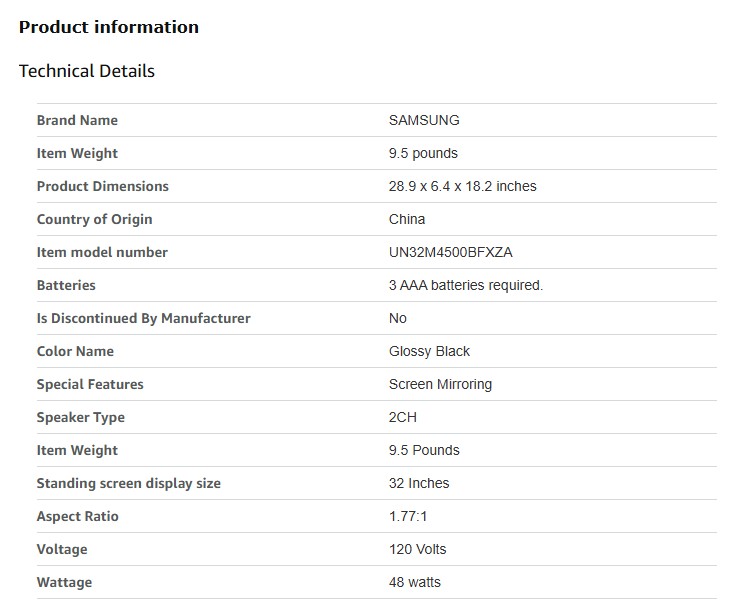The height and width of the screenshot is (607, 733).
Task: Click the China value
Action: coord(407,219)
